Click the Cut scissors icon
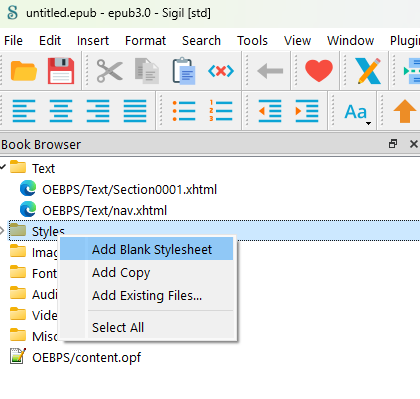Screen dimensions: 420x399 pos(110,71)
